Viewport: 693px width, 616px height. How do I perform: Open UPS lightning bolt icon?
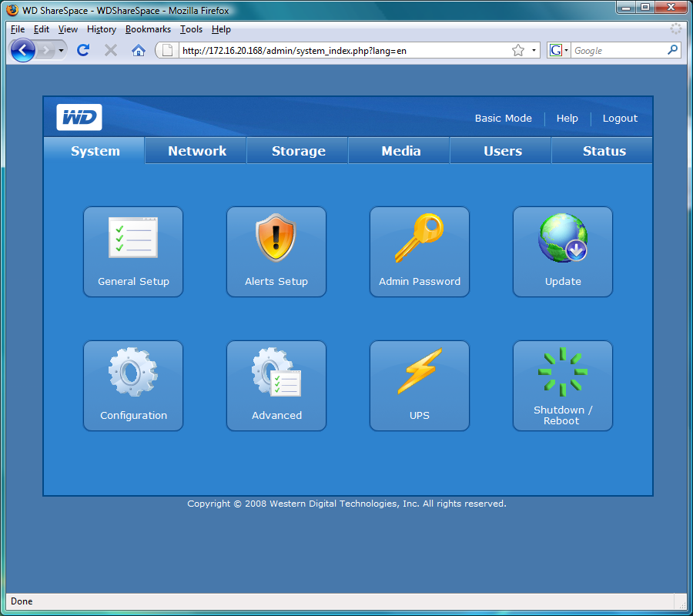tap(420, 370)
